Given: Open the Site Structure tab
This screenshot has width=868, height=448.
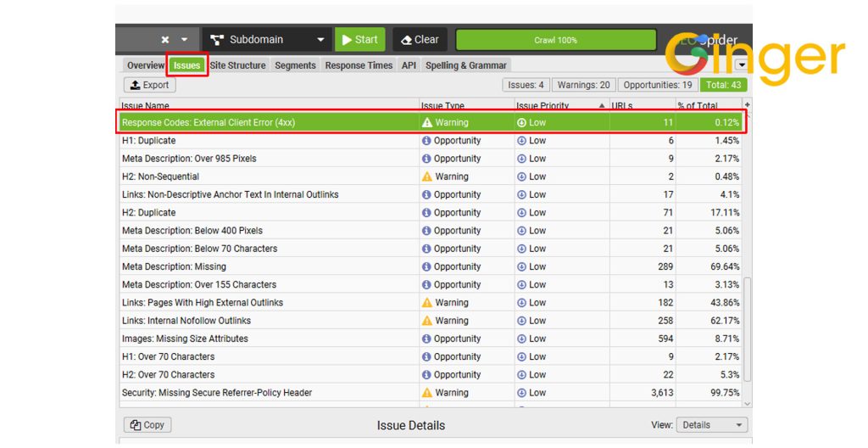Looking at the screenshot, I should (x=237, y=65).
